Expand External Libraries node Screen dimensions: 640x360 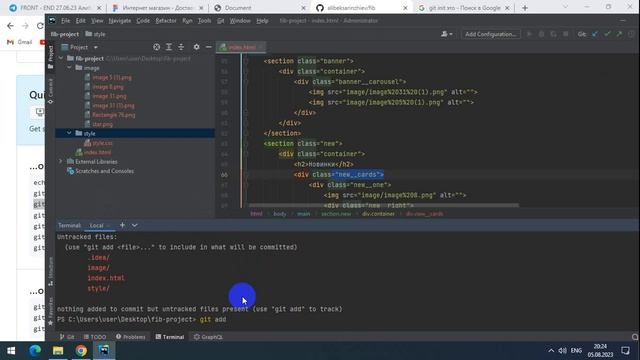[61, 162]
